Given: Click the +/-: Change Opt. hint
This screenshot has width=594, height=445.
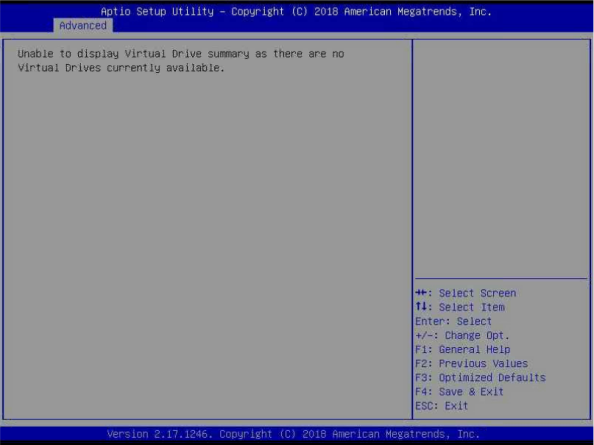Looking at the screenshot, I should [x=463, y=336].
